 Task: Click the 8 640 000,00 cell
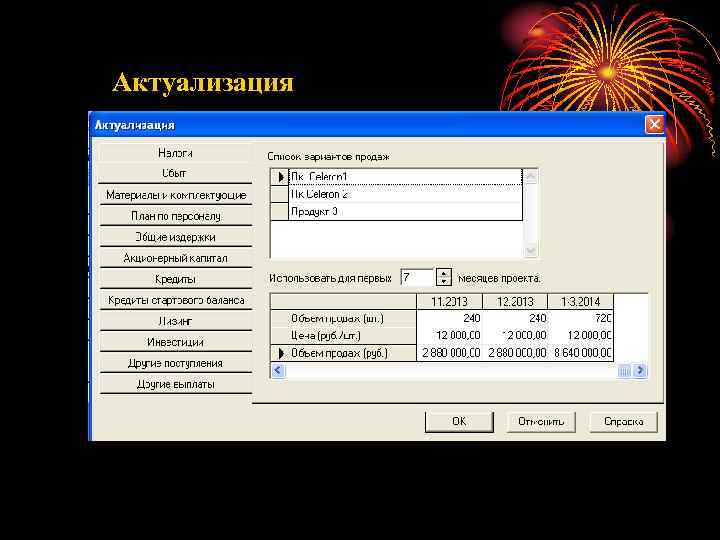tap(580, 353)
